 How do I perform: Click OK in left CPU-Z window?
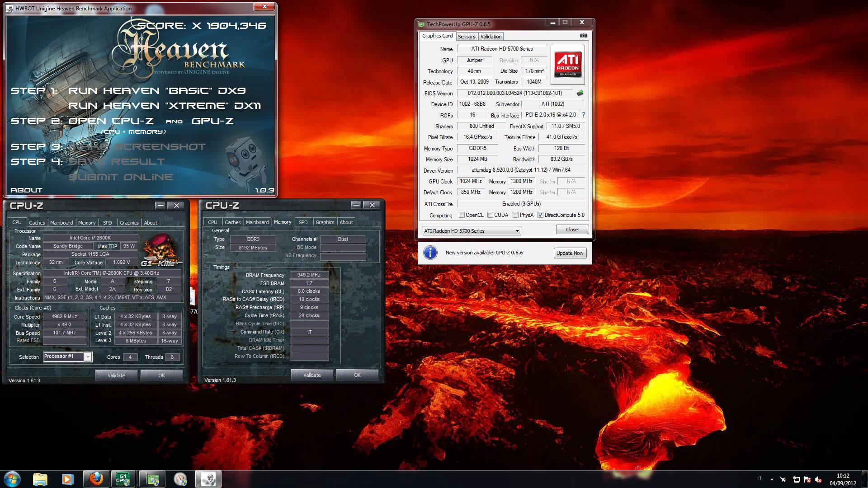click(x=161, y=375)
